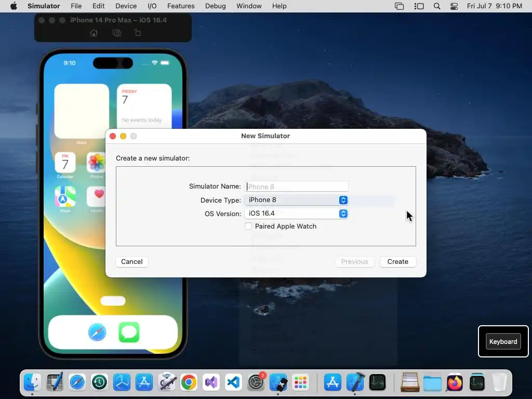The width and height of the screenshot is (532, 399).
Task: Open Control Center in the menu bar
Action: (x=454, y=6)
